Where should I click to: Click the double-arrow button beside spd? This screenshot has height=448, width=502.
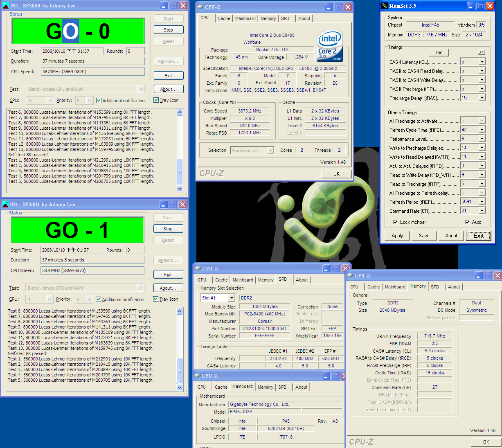(x=481, y=52)
